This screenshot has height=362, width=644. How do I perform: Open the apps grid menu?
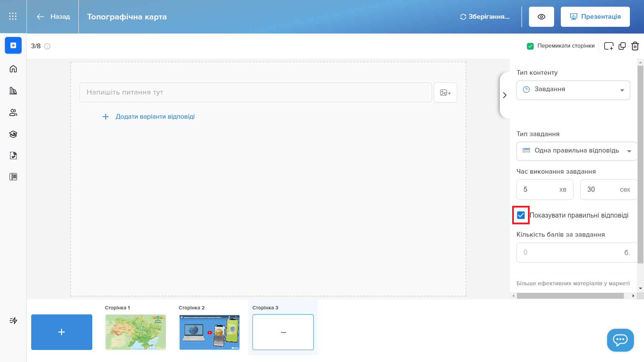[x=13, y=16]
